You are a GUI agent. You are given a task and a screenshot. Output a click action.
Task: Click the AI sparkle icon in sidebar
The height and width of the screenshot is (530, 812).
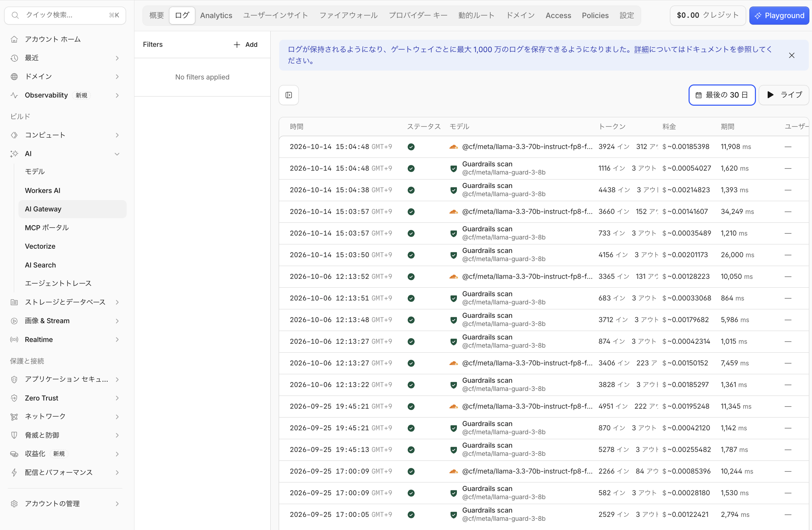tap(14, 154)
